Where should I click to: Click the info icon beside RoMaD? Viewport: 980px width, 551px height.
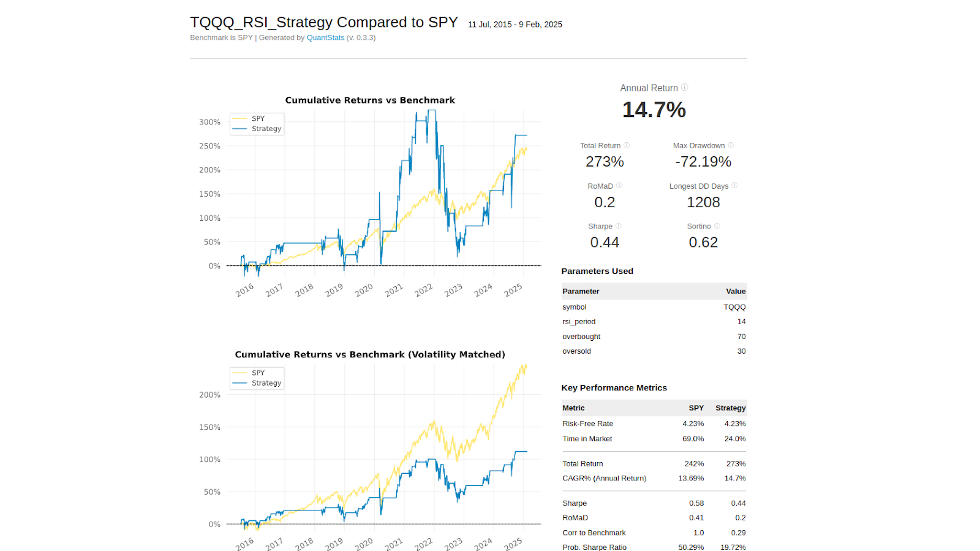pyautogui.click(x=619, y=186)
